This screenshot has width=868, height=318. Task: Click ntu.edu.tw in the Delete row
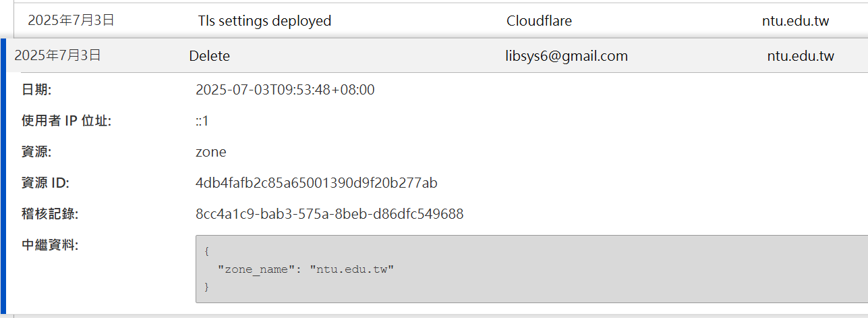click(x=801, y=56)
